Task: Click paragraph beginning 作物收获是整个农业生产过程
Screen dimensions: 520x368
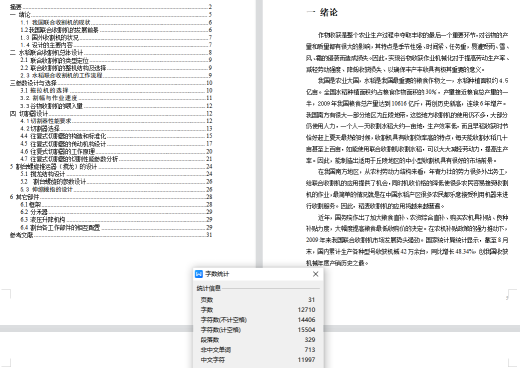Action: [x=407, y=52]
